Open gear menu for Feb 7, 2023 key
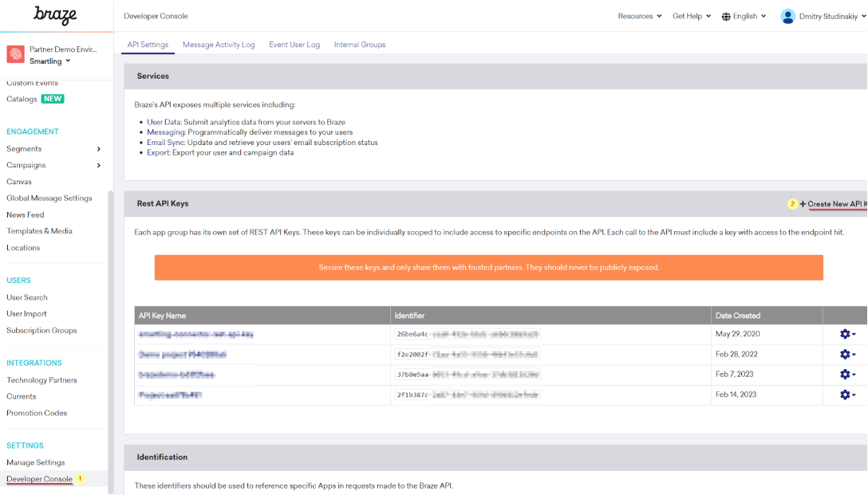 point(847,375)
